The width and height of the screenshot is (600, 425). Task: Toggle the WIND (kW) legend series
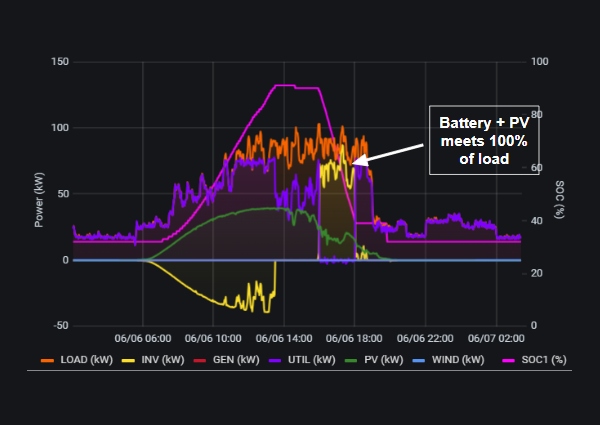(448, 360)
